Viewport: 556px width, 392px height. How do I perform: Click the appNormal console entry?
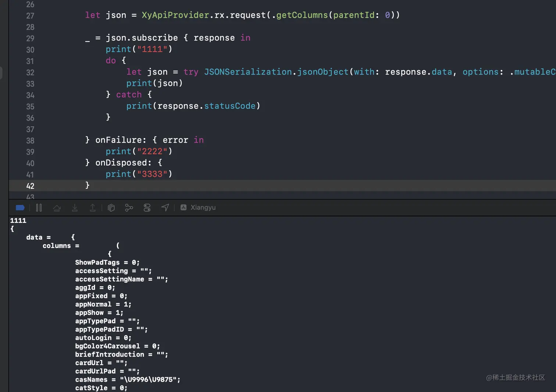(x=103, y=304)
